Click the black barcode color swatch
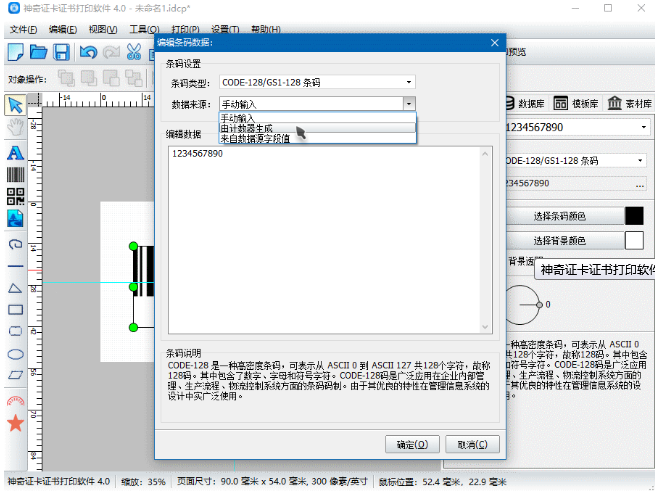The width and height of the screenshot is (655, 492). (633, 216)
